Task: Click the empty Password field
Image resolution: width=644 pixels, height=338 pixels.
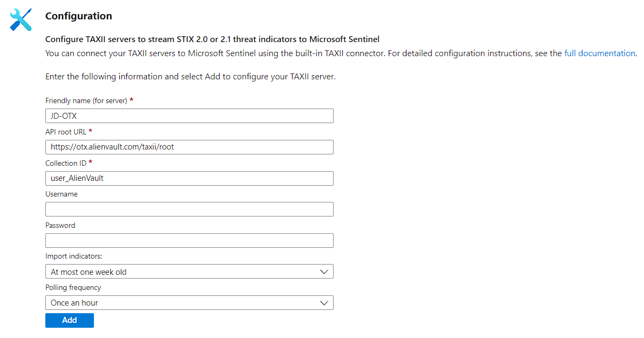Action: point(189,240)
